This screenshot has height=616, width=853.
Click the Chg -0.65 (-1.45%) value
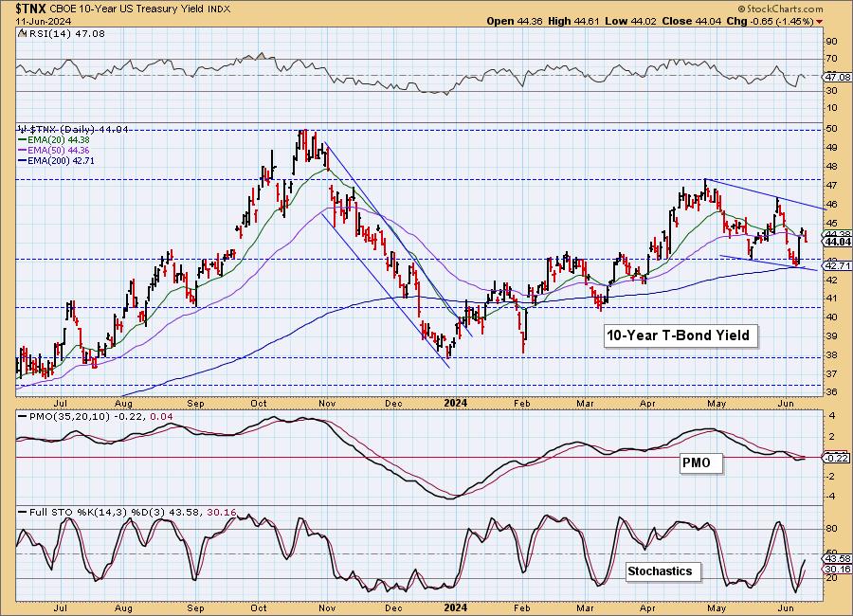[x=771, y=21]
